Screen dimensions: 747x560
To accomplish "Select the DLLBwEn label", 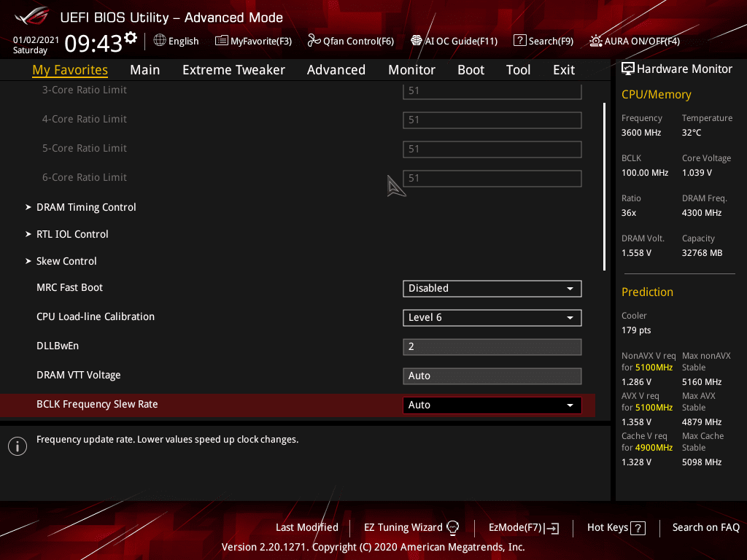I will pyautogui.click(x=58, y=346).
